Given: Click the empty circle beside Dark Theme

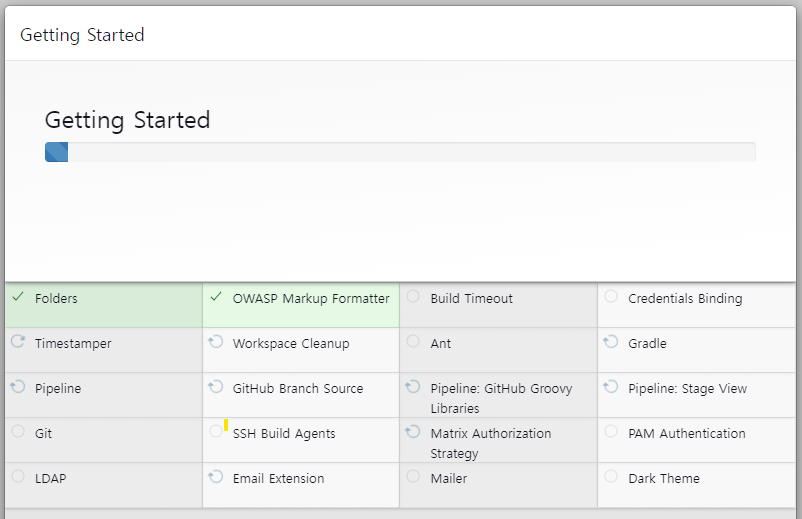Looking at the screenshot, I should (x=611, y=476).
